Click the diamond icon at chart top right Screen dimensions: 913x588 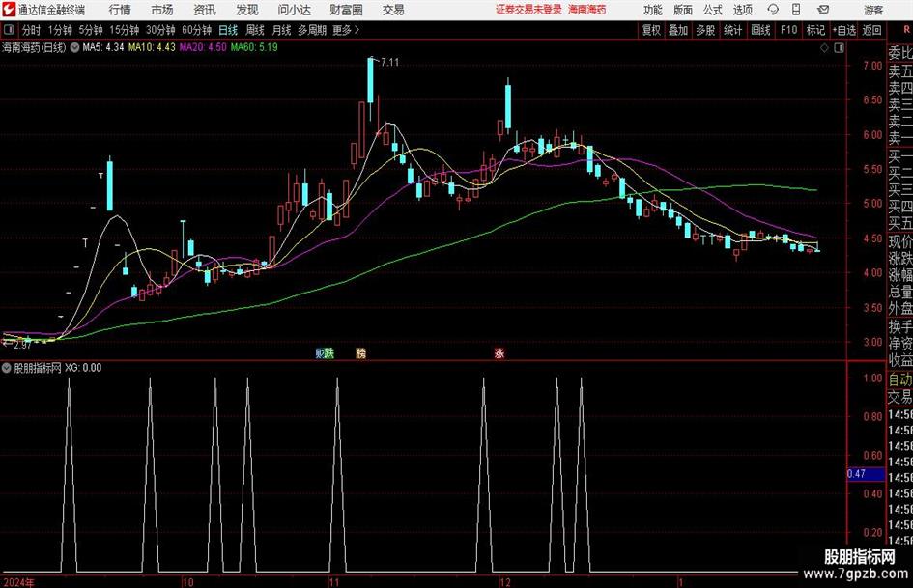[x=824, y=48]
